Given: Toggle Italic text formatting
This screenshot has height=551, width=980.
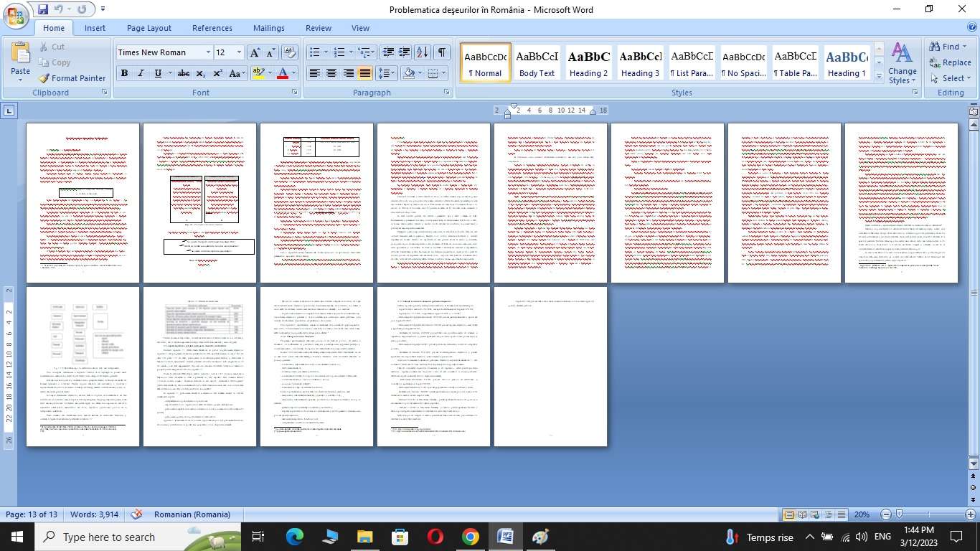Looking at the screenshot, I should point(141,73).
